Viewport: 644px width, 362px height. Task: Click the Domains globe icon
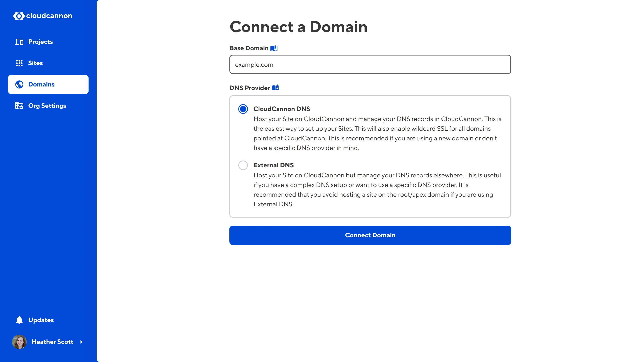tap(19, 84)
